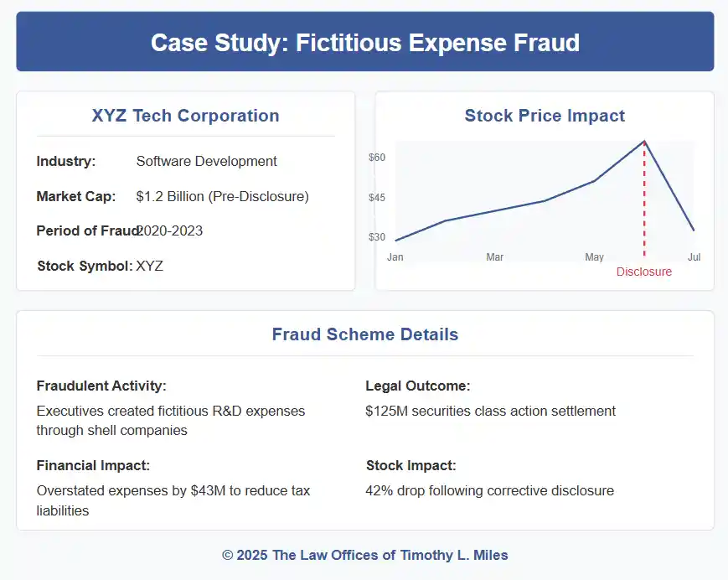Click the Fraud Scheme Details heading

point(364,334)
